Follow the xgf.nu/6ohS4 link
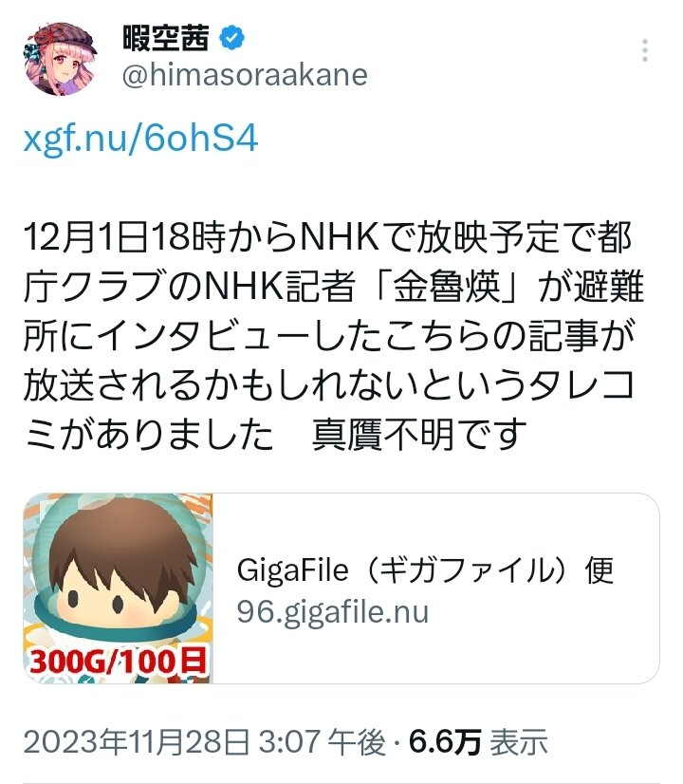 (141, 139)
